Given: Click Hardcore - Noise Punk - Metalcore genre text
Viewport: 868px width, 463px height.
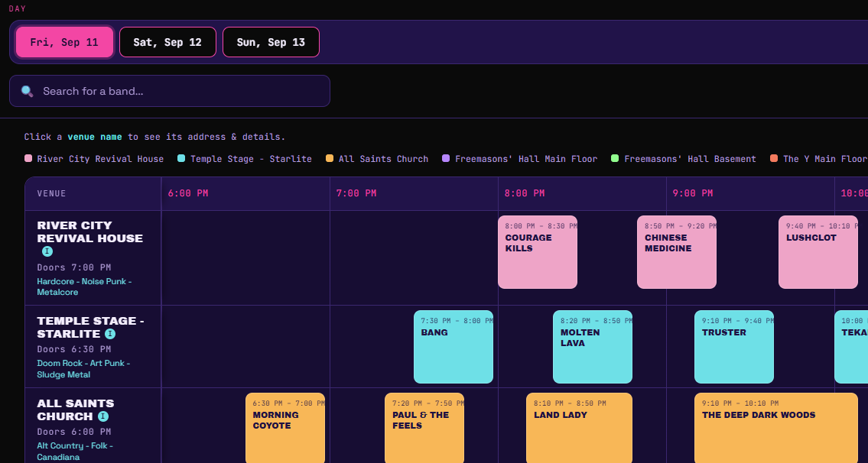Looking at the screenshot, I should [x=84, y=287].
